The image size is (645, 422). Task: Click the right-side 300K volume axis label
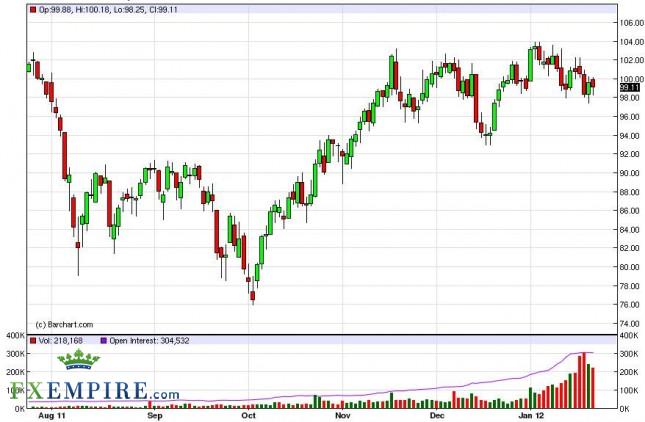point(629,354)
